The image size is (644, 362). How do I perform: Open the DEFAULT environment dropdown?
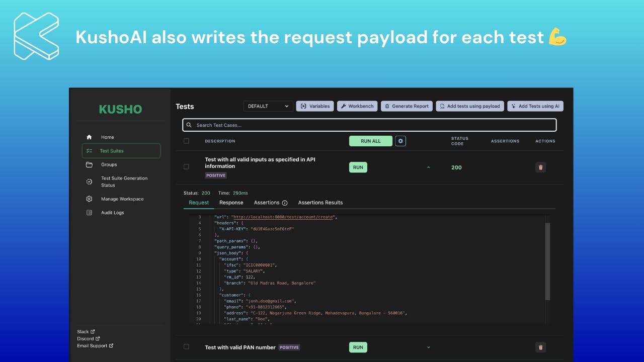(268, 106)
